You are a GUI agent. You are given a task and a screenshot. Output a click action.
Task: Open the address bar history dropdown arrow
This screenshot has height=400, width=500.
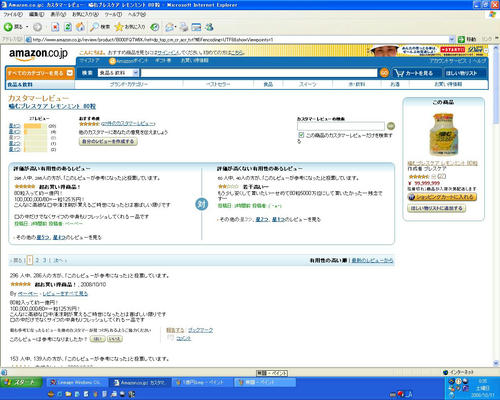click(452, 39)
